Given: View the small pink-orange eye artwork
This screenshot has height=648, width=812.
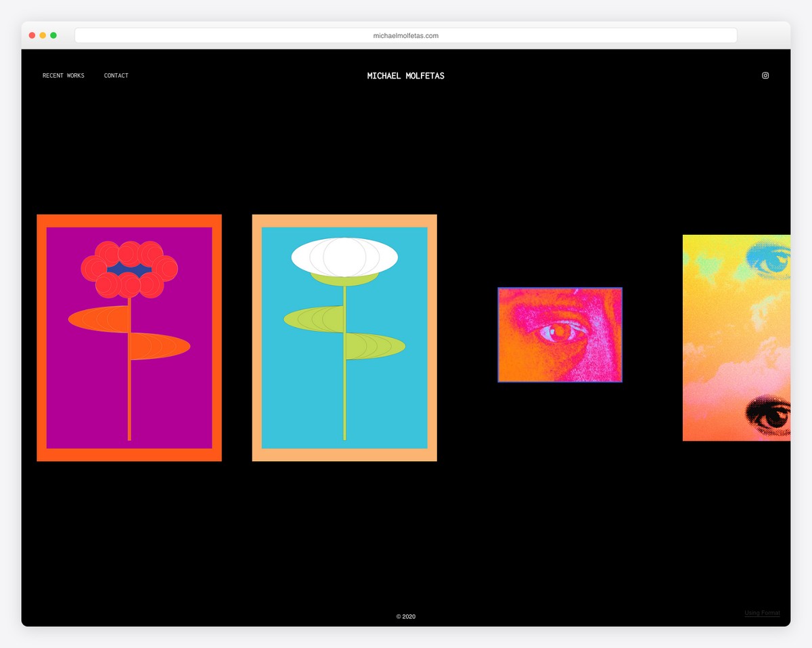Looking at the screenshot, I should click(x=560, y=334).
